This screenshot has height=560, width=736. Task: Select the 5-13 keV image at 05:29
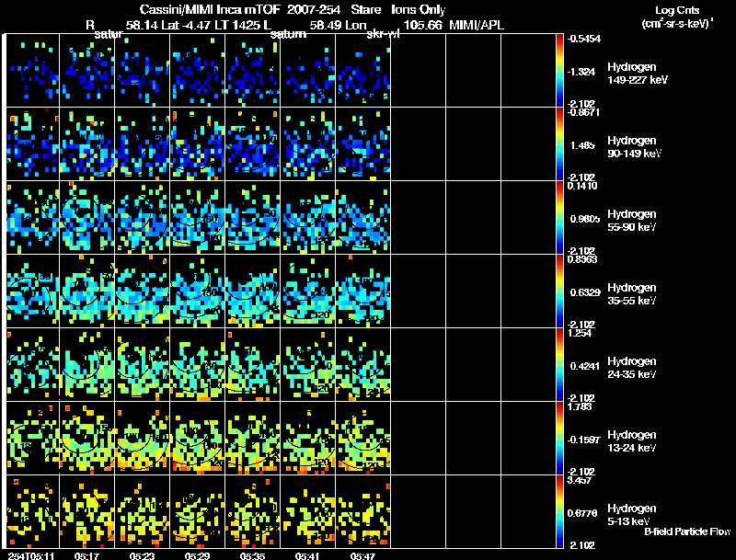click(197, 511)
